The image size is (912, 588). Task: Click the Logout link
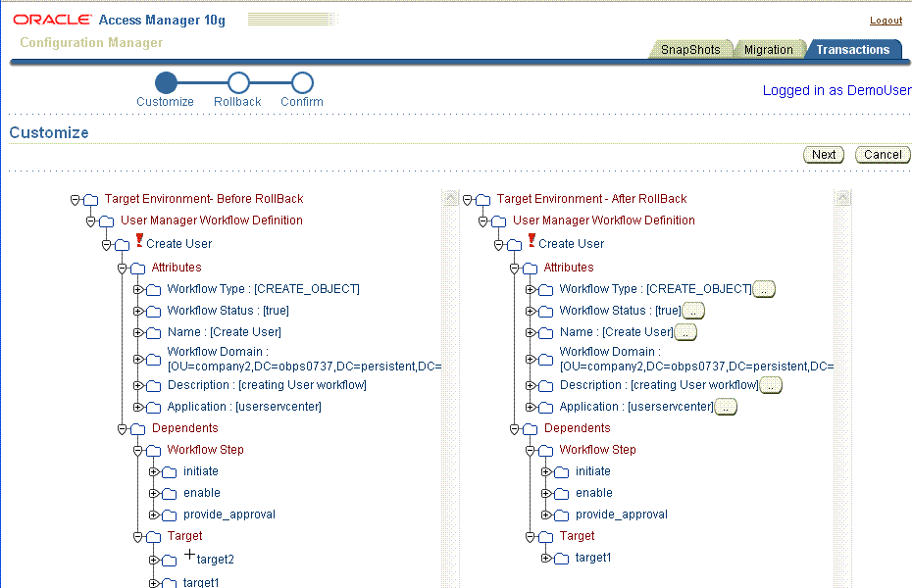[886, 20]
